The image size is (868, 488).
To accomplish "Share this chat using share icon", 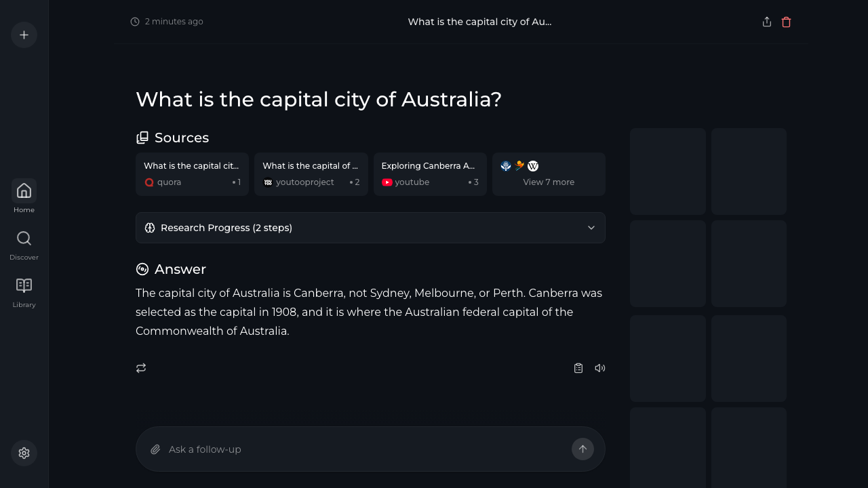I will (767, 22).
